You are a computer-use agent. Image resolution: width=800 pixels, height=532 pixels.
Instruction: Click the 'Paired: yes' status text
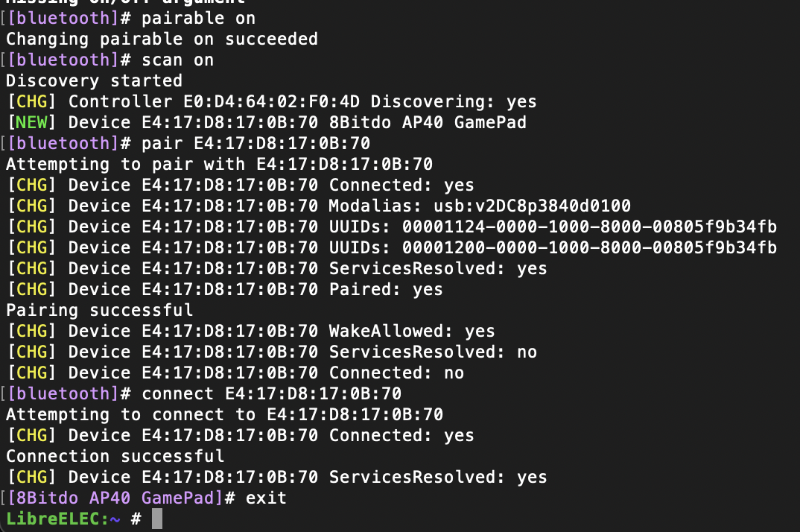point(386,289)
